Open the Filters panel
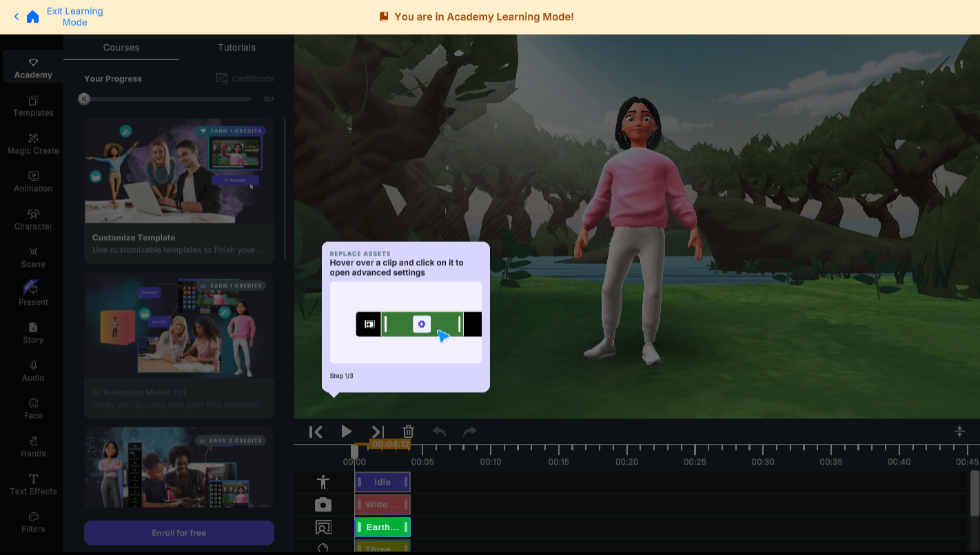The width and height of the screenshot is (980, 555). coord(32,523)
